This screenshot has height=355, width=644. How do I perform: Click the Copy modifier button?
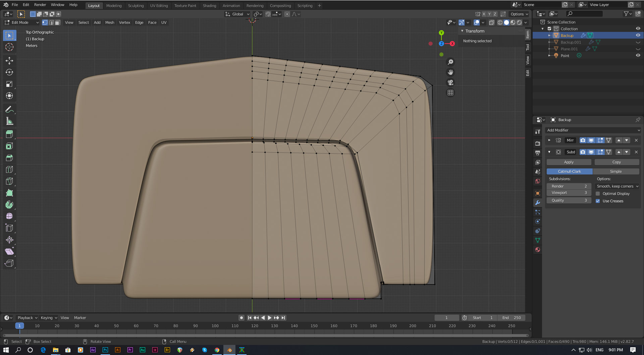pyautogui.click(x=616, y=162)
